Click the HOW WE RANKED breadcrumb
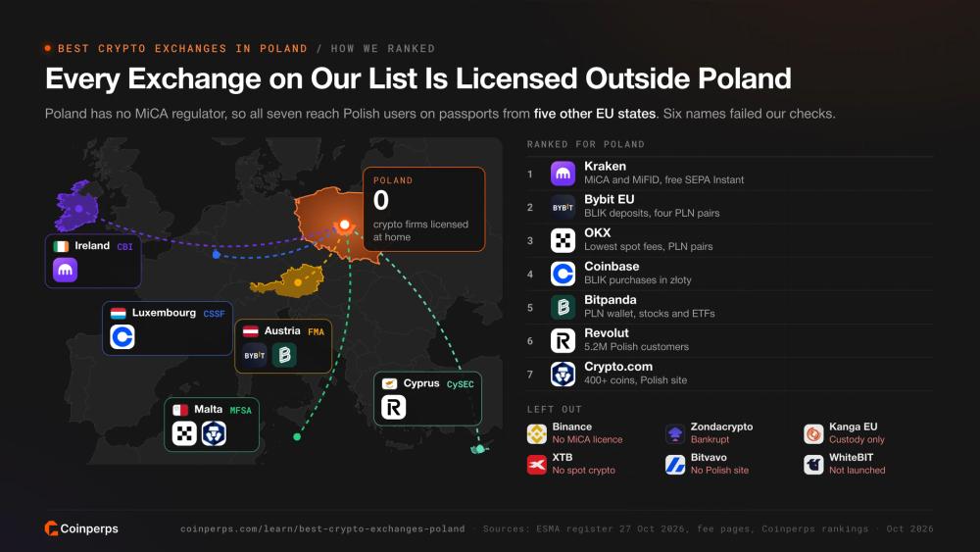Viewport: 980px width, 552px height. 383,49
